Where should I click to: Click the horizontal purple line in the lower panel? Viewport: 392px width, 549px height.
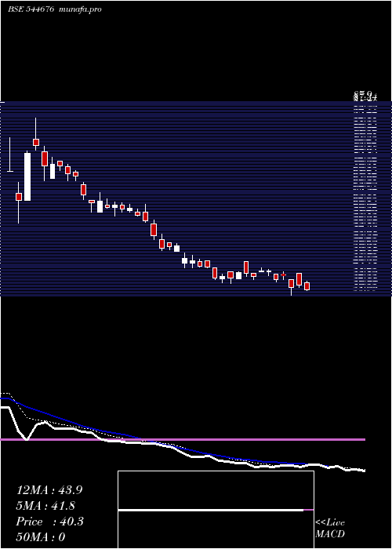(x=183, y=439)
